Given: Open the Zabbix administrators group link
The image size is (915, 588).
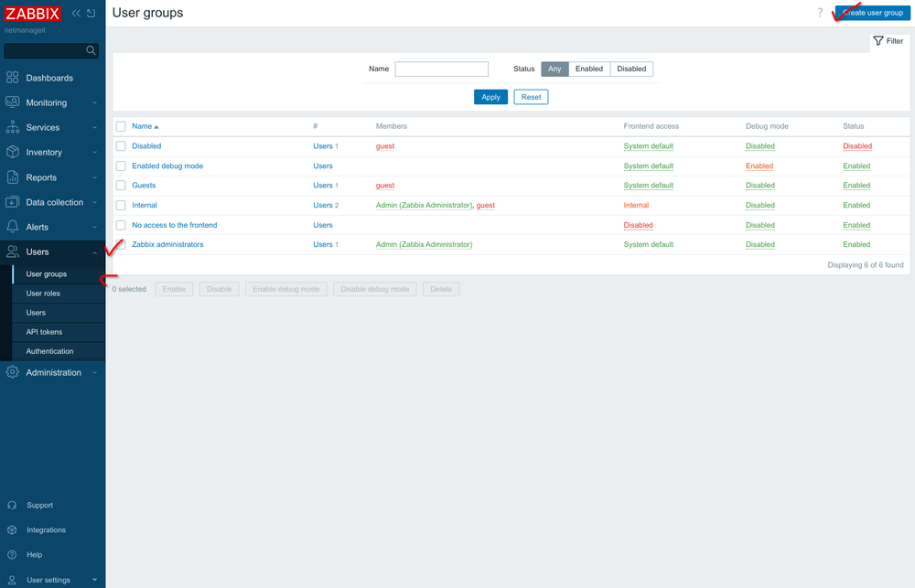Looking at the screenshot, I should click(x=167, y=244).
